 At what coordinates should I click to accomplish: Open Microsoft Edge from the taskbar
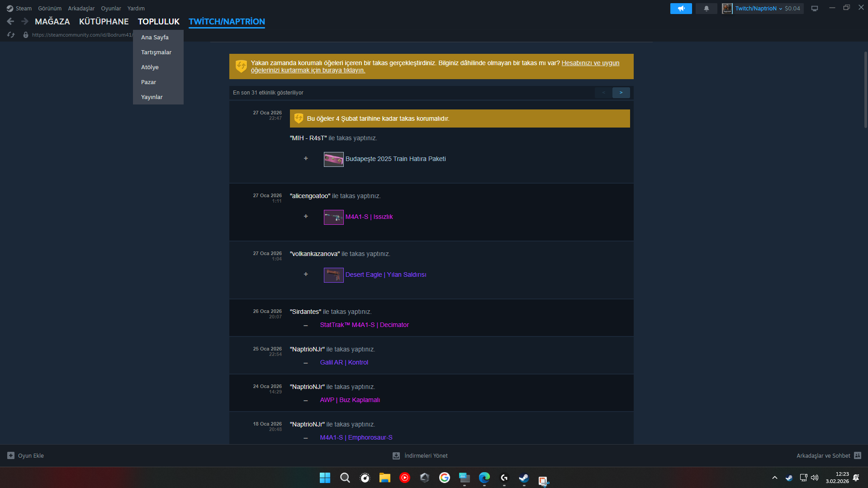coord(484,478)
